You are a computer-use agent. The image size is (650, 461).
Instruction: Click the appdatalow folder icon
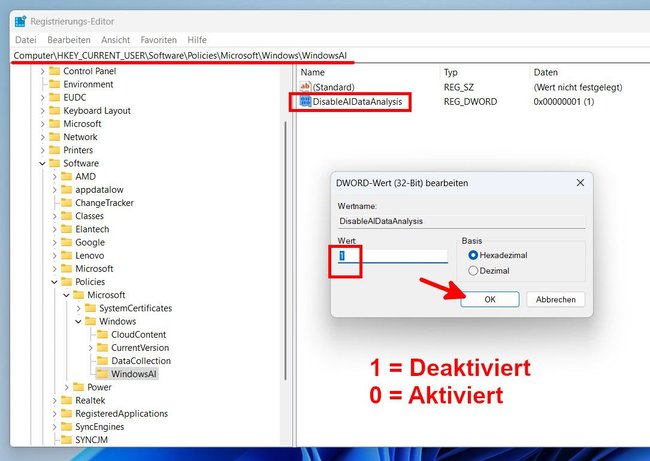66,190
